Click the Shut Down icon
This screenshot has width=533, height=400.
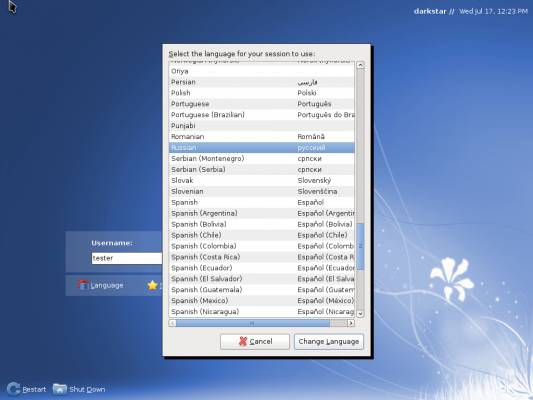[x=59, y=389]
